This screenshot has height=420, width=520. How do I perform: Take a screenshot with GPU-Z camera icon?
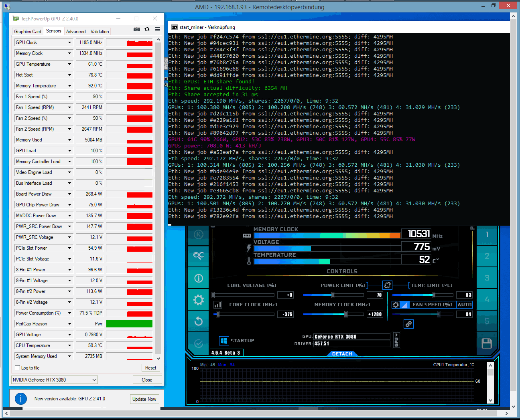pos(137,29)
